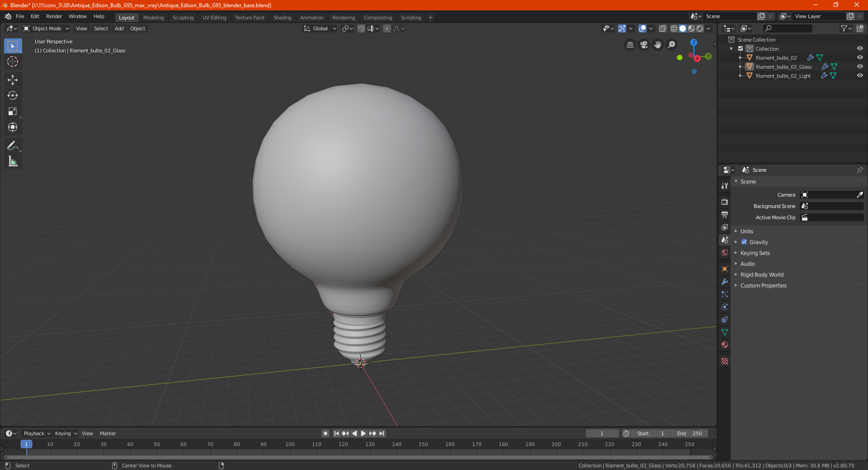Hide filament_bulbs_02_Light in viewport
The width and height of the screenshot is (868, 470).
[x=860, y=75]
